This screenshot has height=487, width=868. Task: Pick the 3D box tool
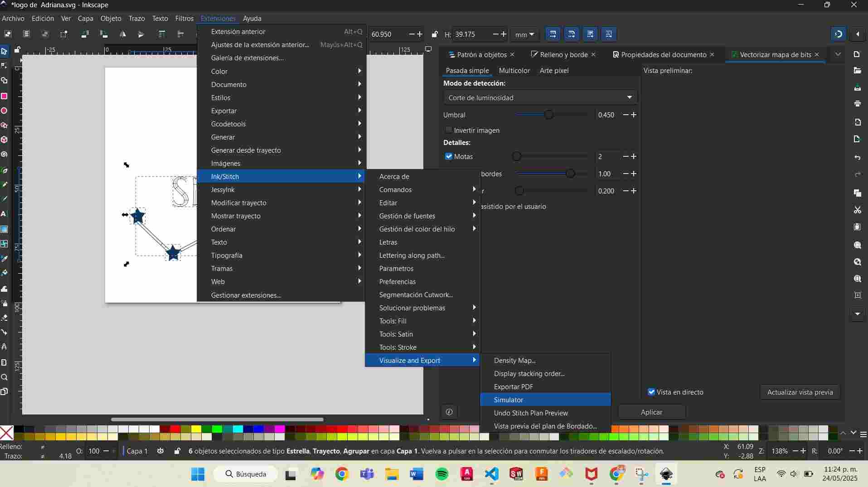click(x=4, y=140)
